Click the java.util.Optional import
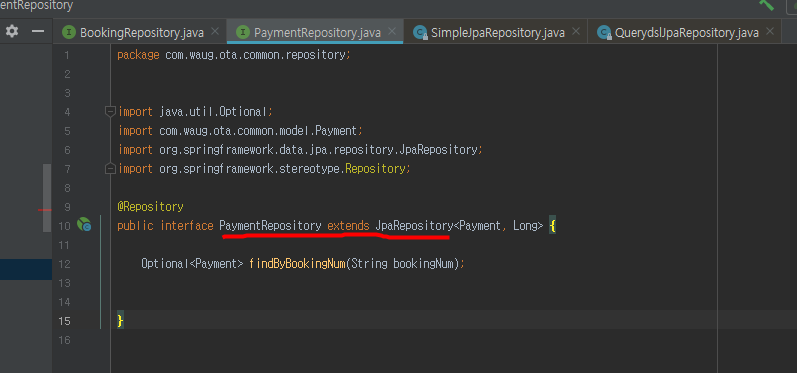This screenshot has width=797, height=373. point(196,112)
